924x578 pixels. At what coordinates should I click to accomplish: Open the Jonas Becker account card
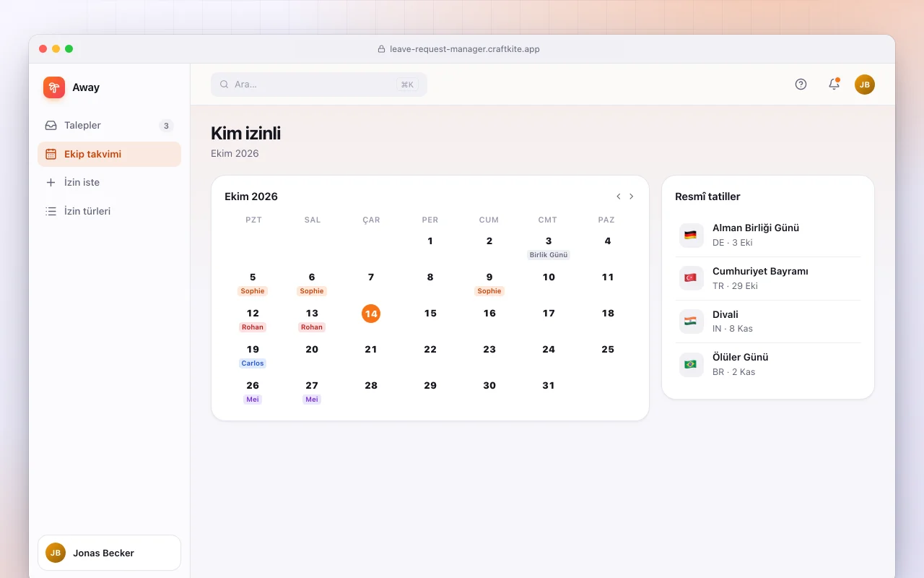109,553
